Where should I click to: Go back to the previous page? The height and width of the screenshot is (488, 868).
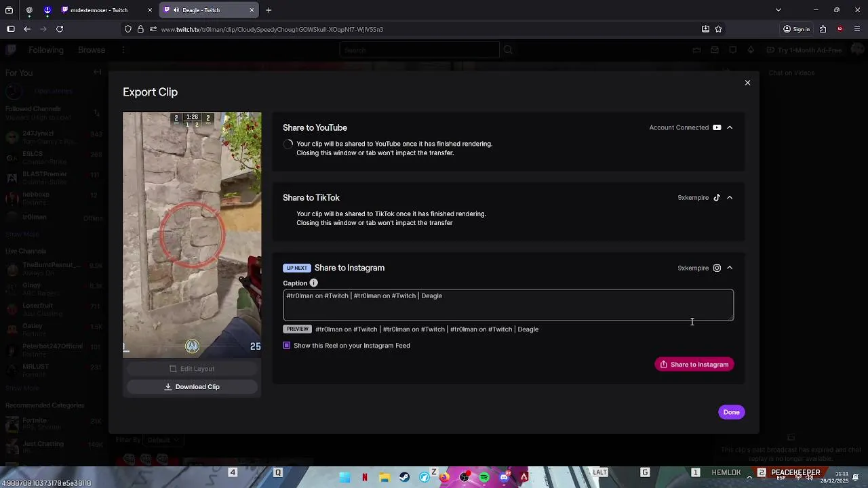tap(27, 29)
